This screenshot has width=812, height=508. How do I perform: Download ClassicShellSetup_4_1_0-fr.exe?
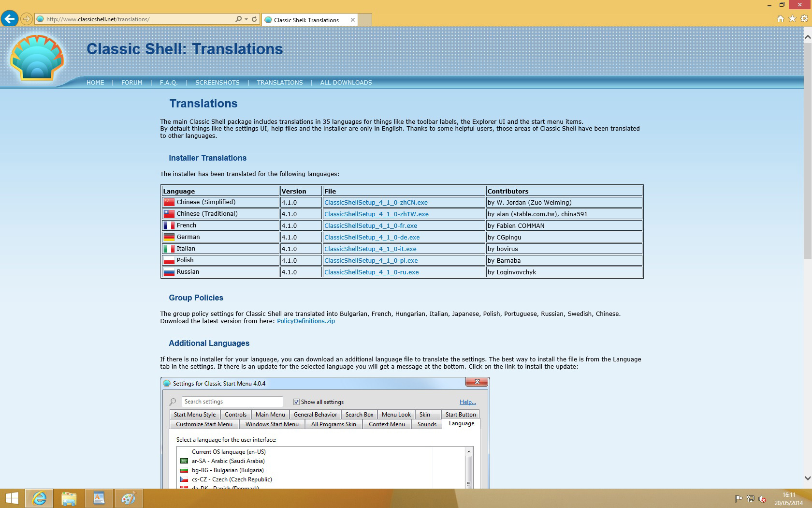(371, 226)
